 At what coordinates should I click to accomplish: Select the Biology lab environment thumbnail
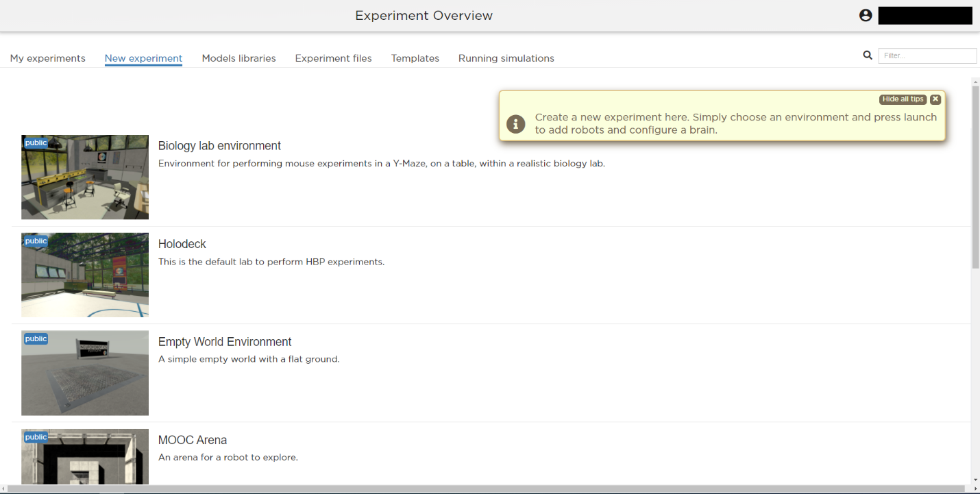85,177
